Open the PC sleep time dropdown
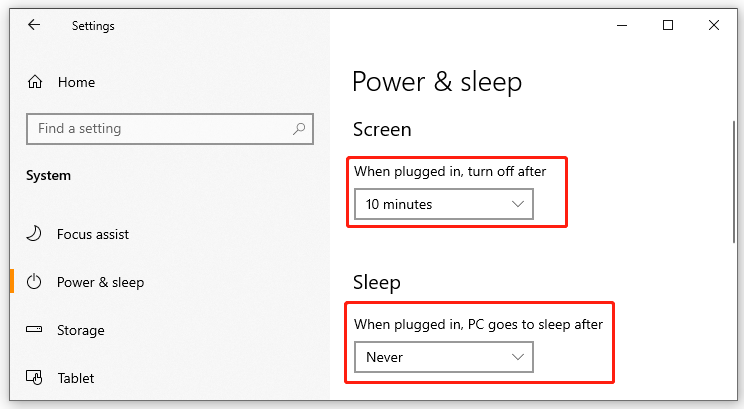Viewport: 744px width, 409px height. click(x=443, y=356)
